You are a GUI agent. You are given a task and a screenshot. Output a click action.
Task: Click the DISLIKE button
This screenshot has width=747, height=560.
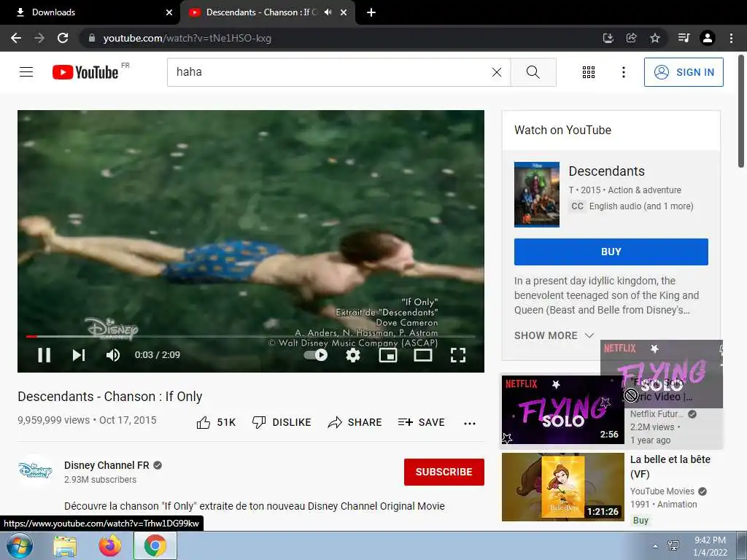click(x=282, y=422)
